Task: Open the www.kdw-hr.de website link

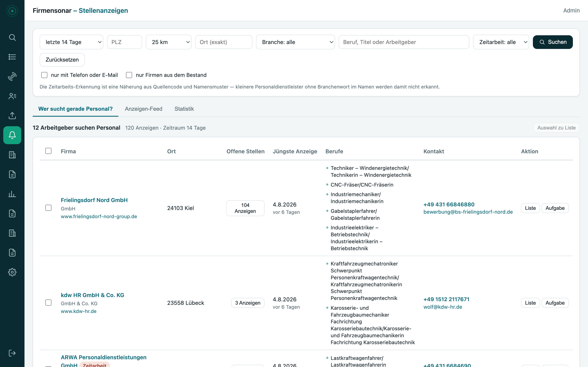Action: (78, 311)
